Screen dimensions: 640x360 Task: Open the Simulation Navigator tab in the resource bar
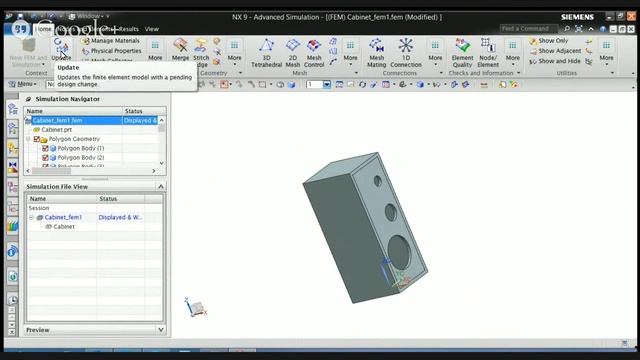pyautogui.click(x=13, y=109)
